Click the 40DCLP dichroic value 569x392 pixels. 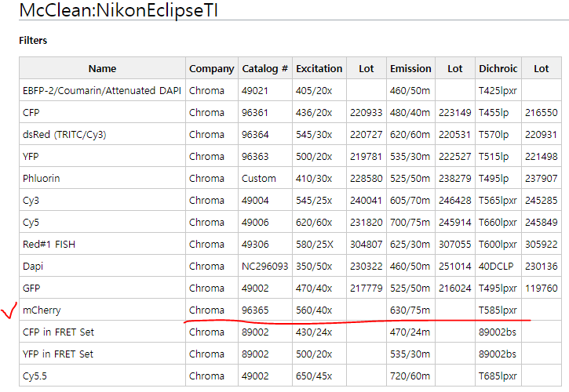(496, 266)
